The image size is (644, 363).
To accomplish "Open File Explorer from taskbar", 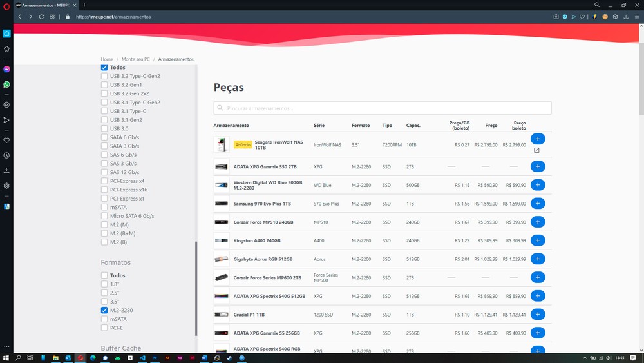I will point(55,358).
